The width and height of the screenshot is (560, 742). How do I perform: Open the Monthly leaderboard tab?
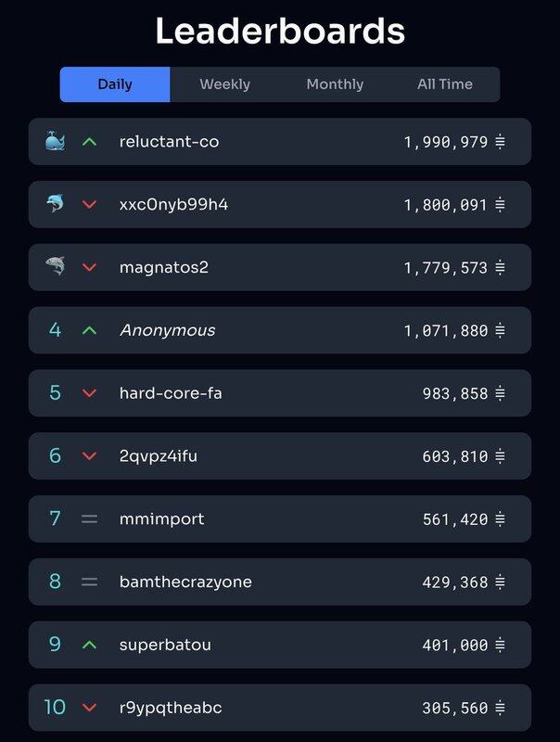335,84
